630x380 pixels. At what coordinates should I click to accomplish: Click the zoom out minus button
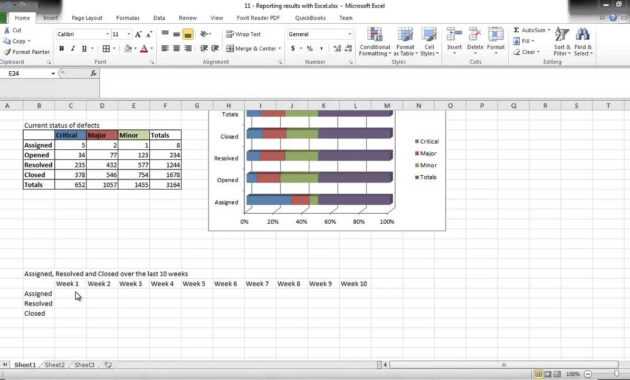pyautogui.click(x=588, y=374)
